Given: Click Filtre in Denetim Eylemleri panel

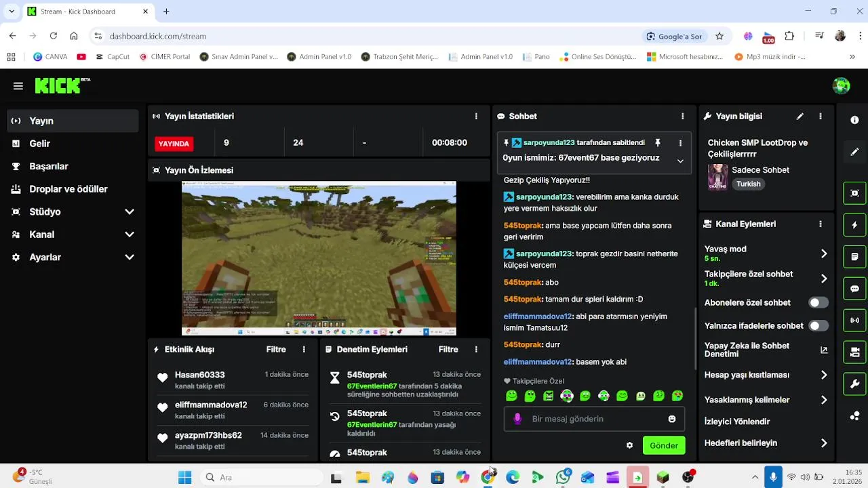Looking at the screenshot, I should (x=448, y=350).
